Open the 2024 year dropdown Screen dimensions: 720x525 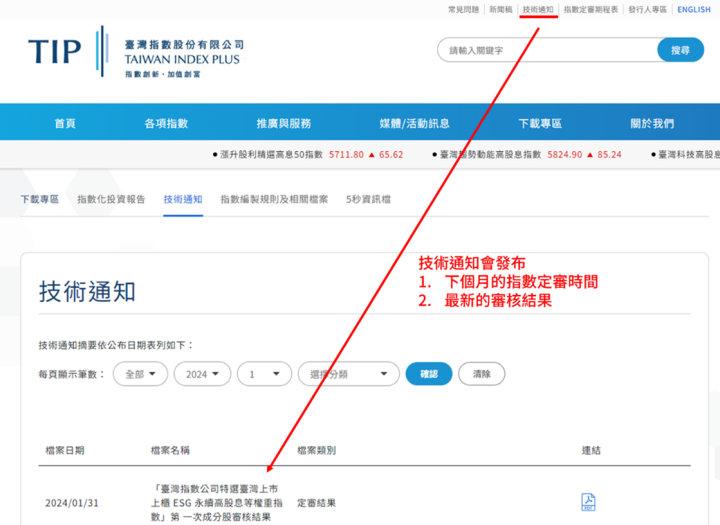pyautogui.click(x=202, y=374)
